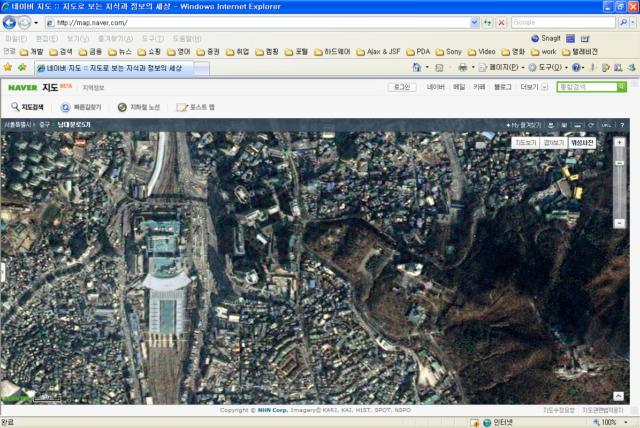
Task: Click the zoom out minus button
Action: pos(619,223)
